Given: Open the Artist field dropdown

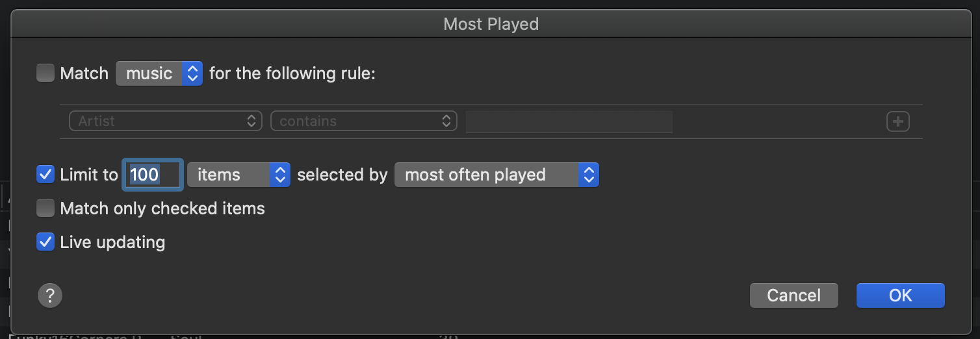Looking at the screenshot, I should (x=165, y=121).
